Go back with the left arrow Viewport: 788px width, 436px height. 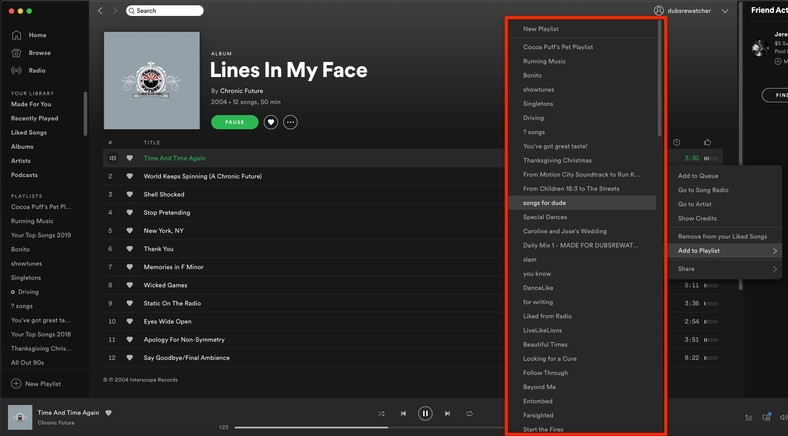click(100, 11)
